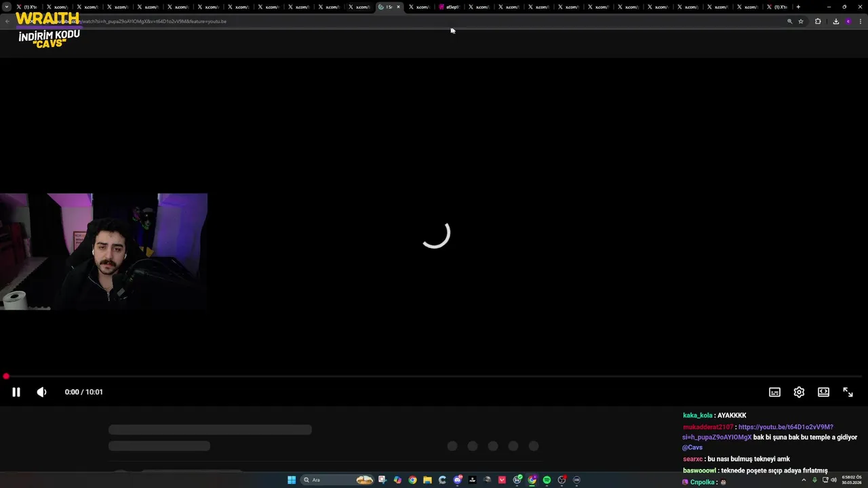Open the purple browser profile avatar
868x488 pixels.
[x=848, y=21]
